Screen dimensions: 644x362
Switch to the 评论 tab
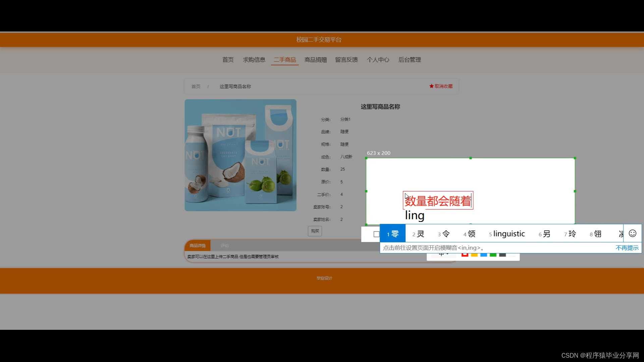point(224,246)
